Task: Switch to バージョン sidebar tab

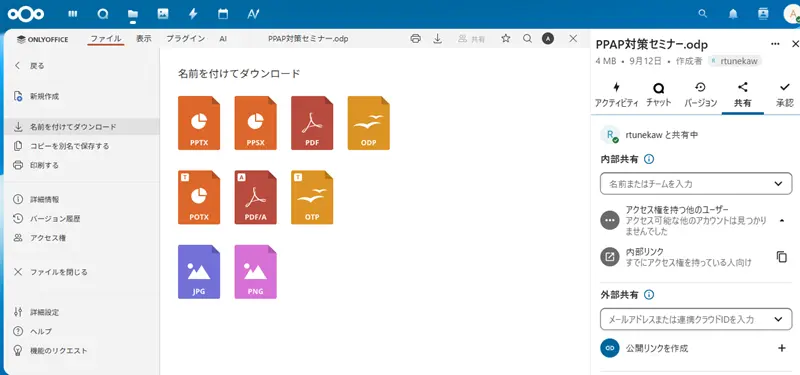Action: pyautogui.click(x=701, y=95)
